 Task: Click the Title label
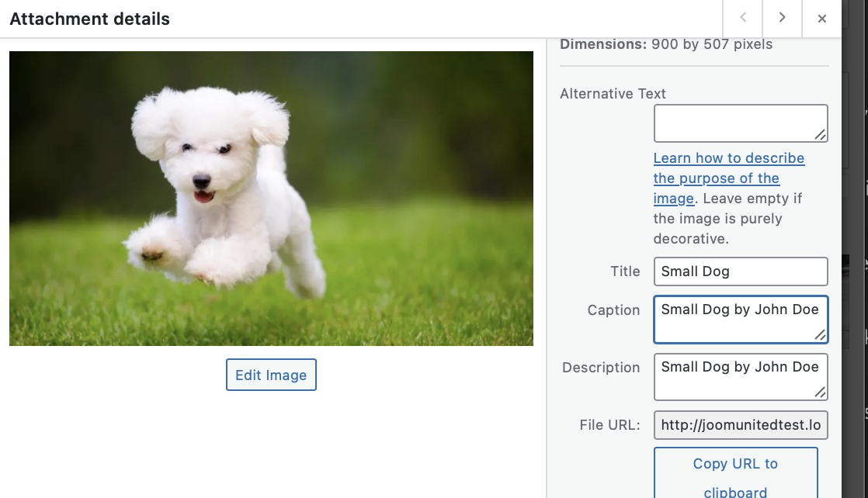click(x=625, y=271)
